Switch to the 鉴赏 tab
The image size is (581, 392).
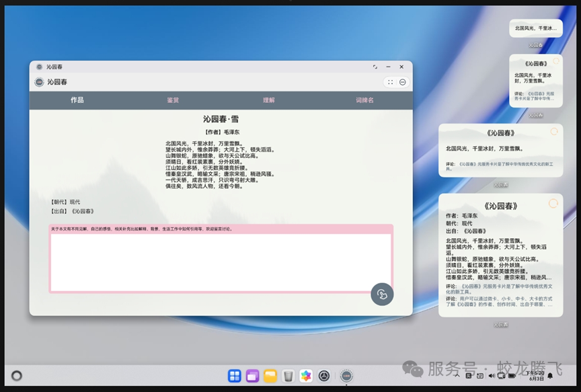point(173,100)
